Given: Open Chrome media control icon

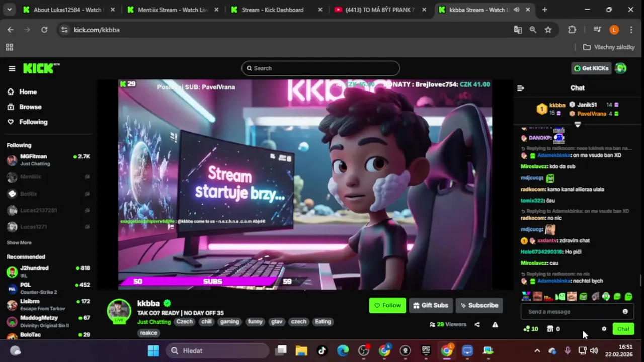Looking at the screenshot, I should [597, 30].
